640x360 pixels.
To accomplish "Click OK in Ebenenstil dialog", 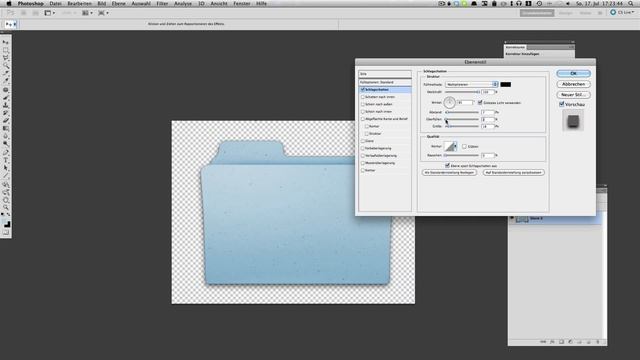I will click(x=573, y=73).
